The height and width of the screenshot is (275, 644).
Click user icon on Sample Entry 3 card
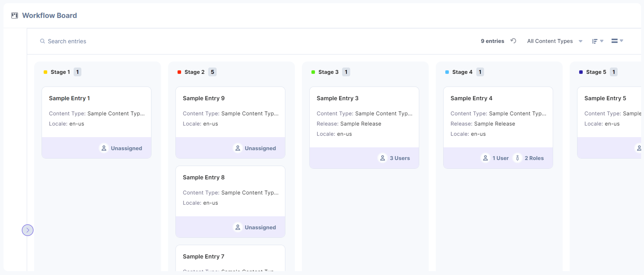pyautogui.click(x=383, y=158)
